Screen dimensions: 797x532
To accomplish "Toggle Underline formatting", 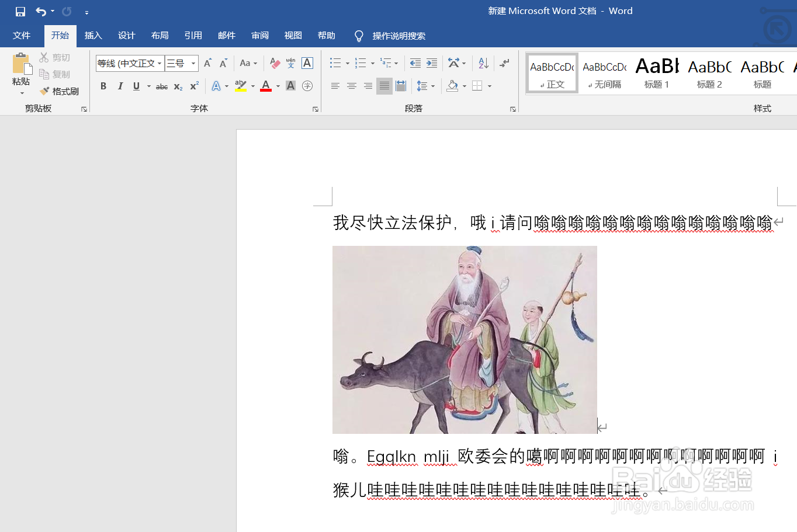I will [136, 86].
